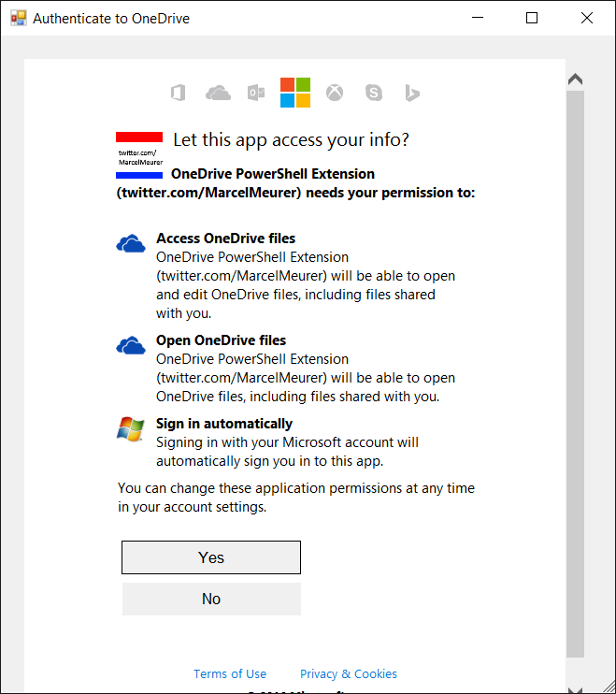Minimize the Authenticate to OneDrive window
This screenshot has height=694, width=616.
pos(478,18)
